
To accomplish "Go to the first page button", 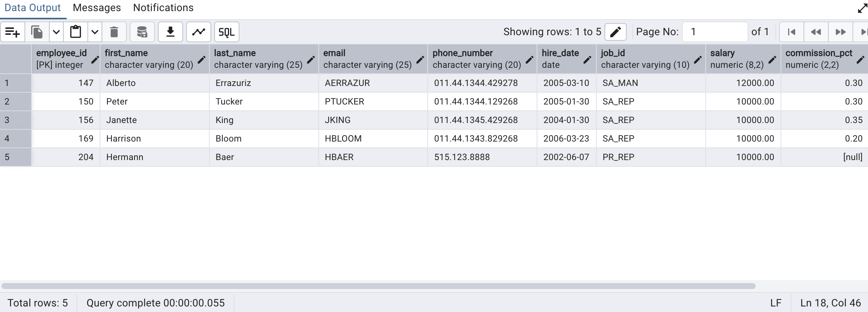I will [x=791, y=32].
